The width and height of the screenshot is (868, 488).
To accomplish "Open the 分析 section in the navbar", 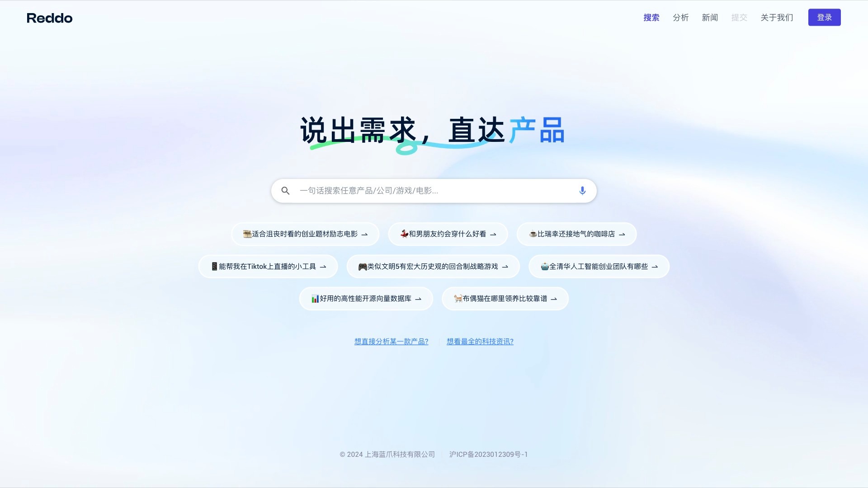I will click(681, 17).
